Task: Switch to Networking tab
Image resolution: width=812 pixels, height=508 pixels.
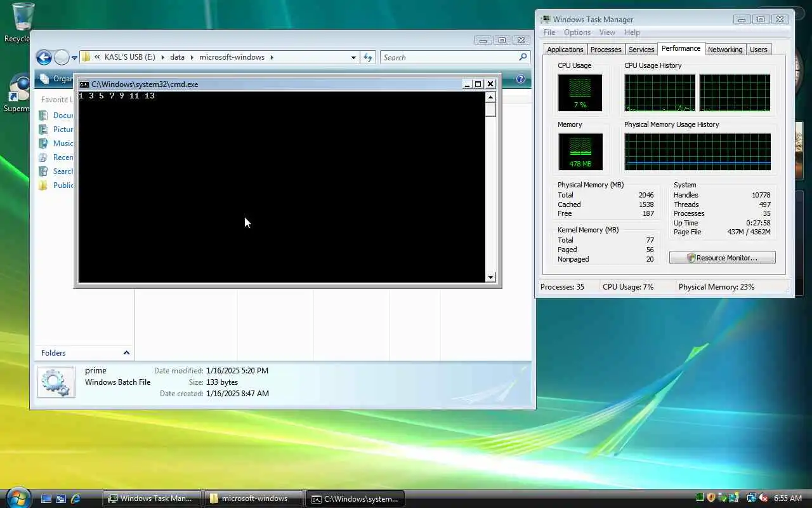Action: point(725,50)
